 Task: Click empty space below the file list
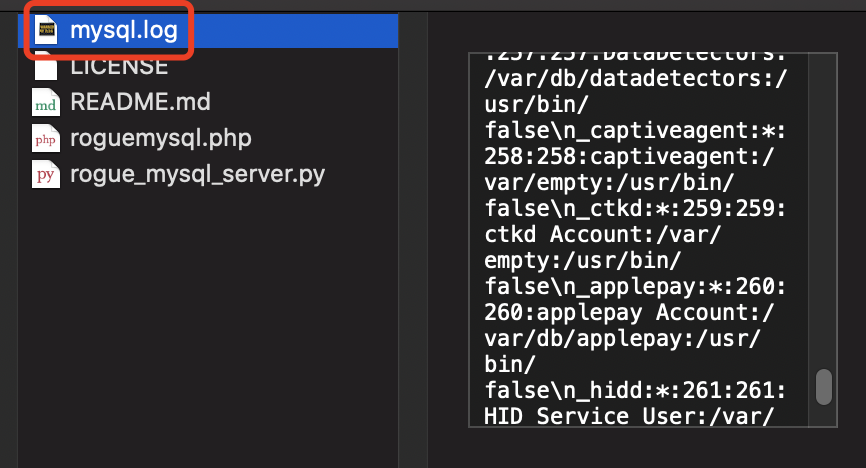pos(200,330)
